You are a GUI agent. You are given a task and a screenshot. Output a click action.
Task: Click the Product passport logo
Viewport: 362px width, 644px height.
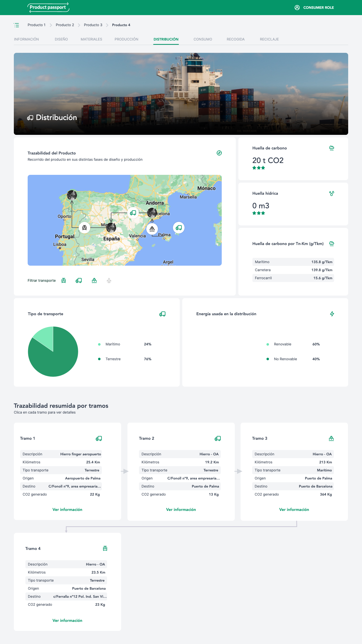coord(48,8)
